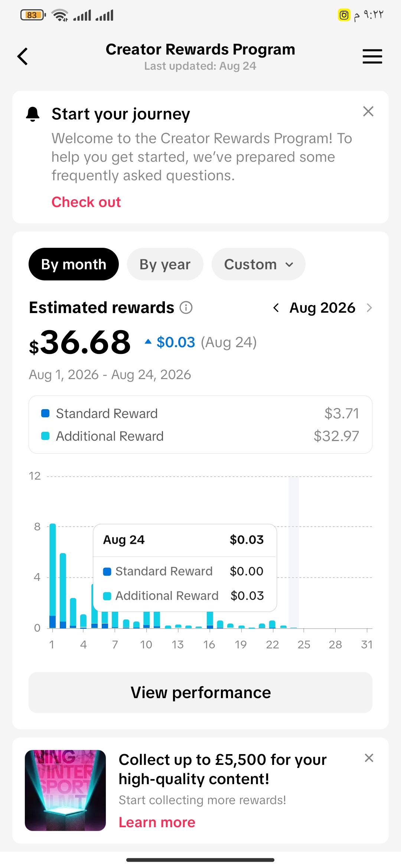The width and height of the screenshot is (401, 868).
Task: Select the By month filter
Action: click(x=74, y=264)
